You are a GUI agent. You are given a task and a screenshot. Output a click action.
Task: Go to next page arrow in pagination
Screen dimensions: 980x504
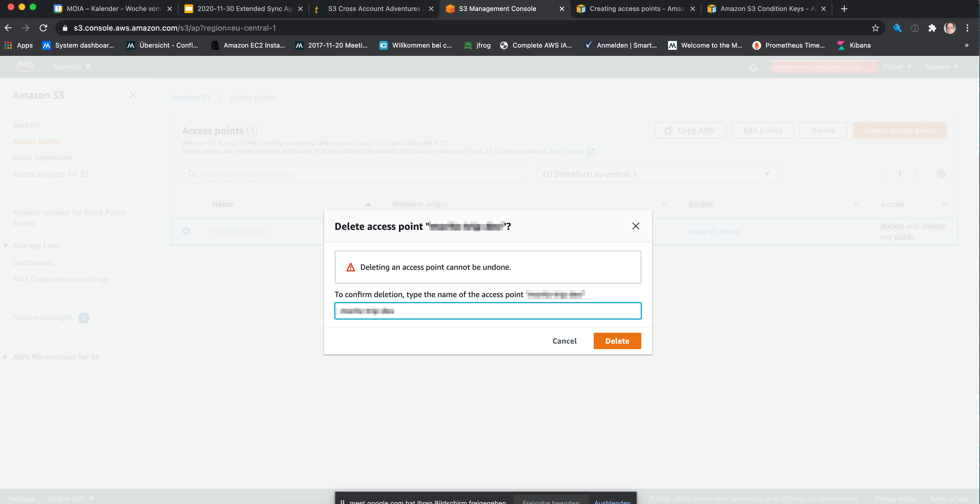point(916,174)
